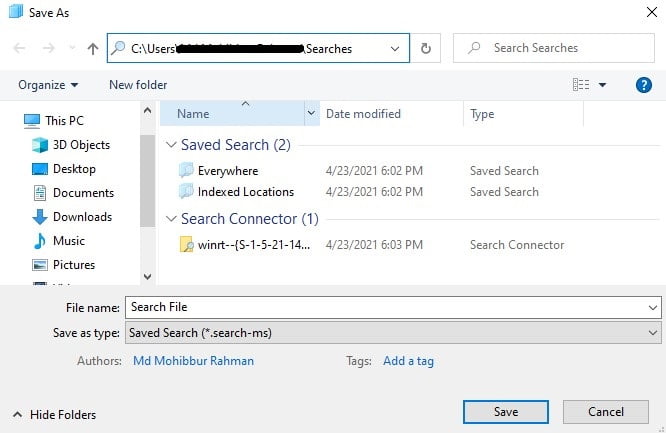Refresh the Searches folder
This screenshot has height=433, width=666.
(426, 48)
